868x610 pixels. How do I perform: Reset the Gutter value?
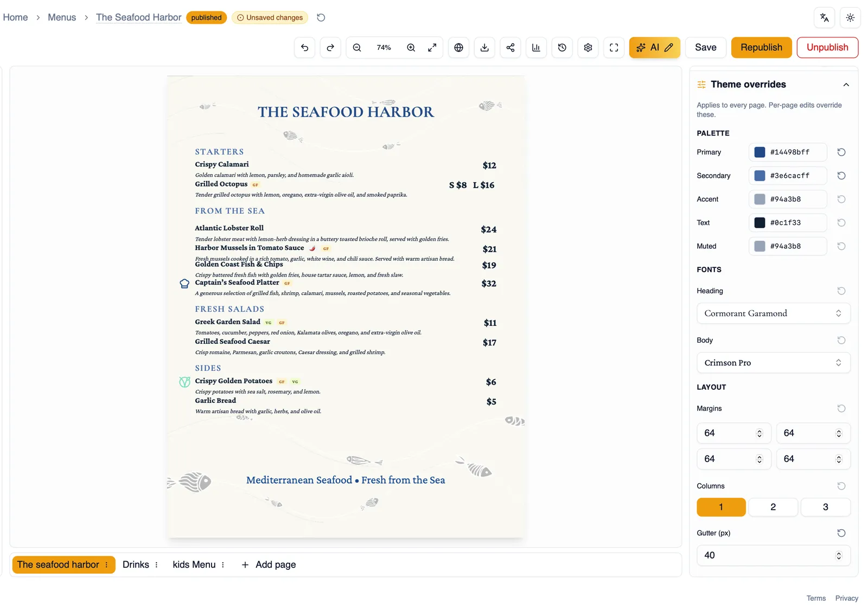point(841,533)
